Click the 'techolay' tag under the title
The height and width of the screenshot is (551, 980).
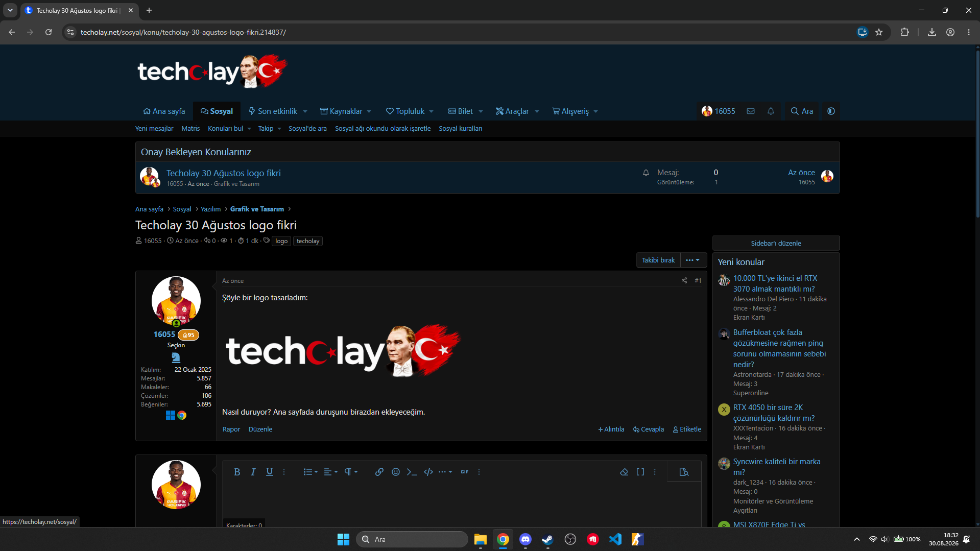coord(308,241)
